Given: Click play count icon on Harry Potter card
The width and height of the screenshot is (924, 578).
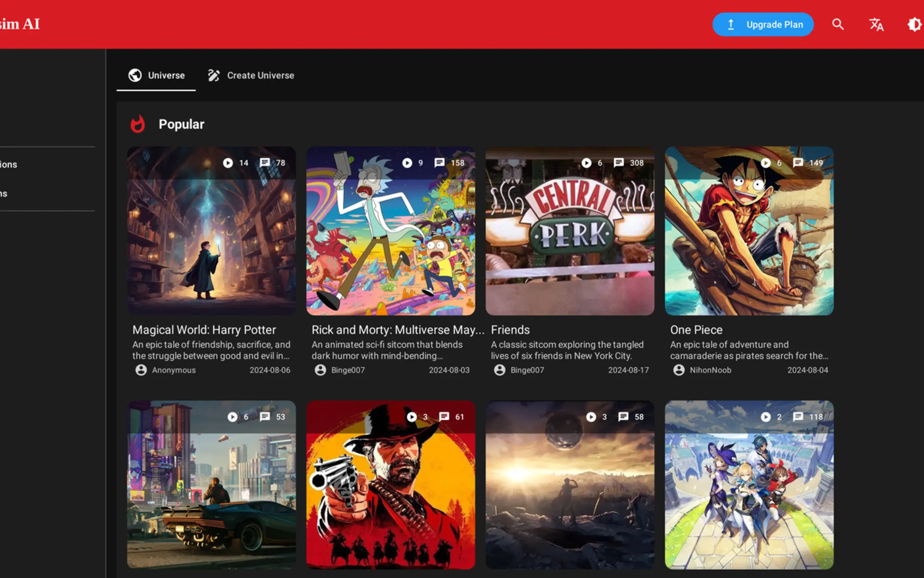Looking at the screenshot, I should [228, 163].
